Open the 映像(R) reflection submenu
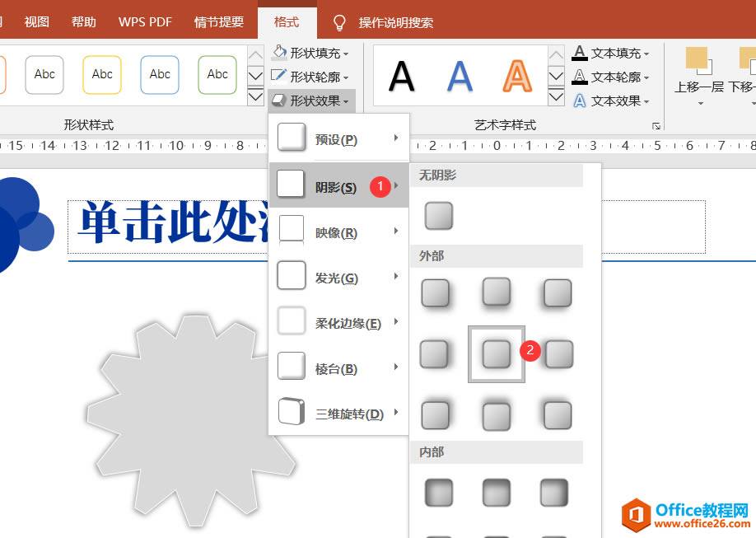The image size is (756, 538). point(338,232)
